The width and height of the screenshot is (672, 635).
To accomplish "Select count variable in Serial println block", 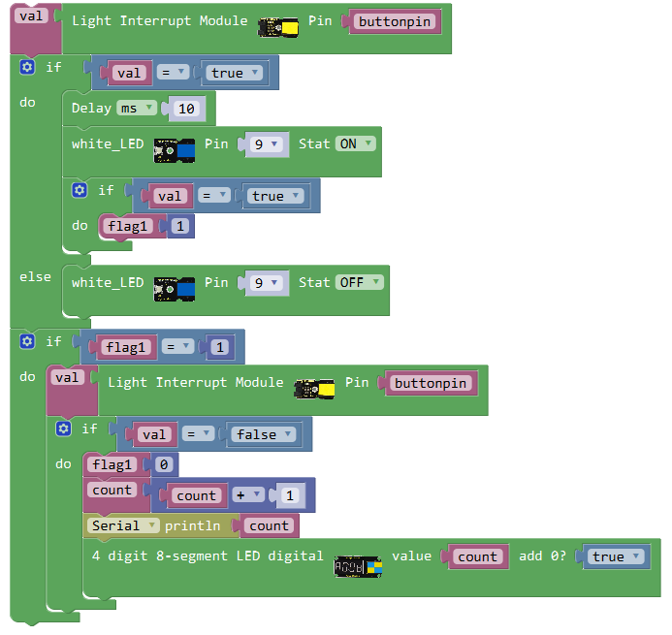I will pyautogui.click(x=270, y=525).
